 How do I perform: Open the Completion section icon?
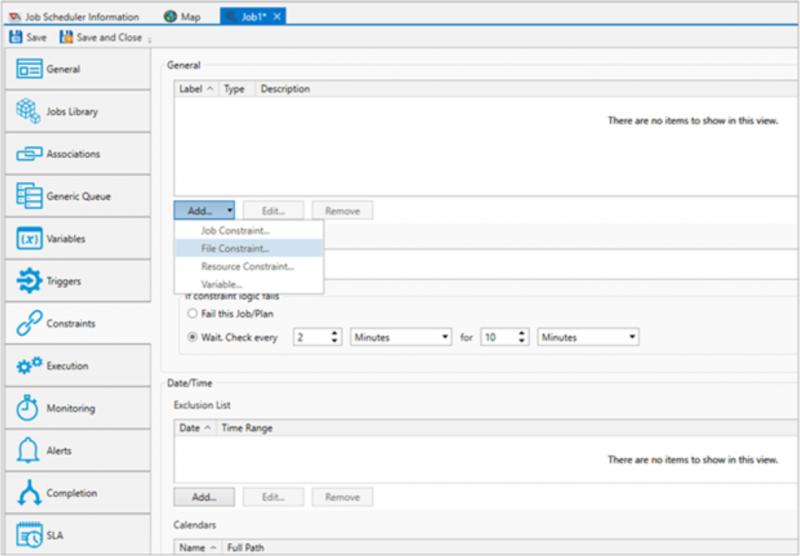30,493
